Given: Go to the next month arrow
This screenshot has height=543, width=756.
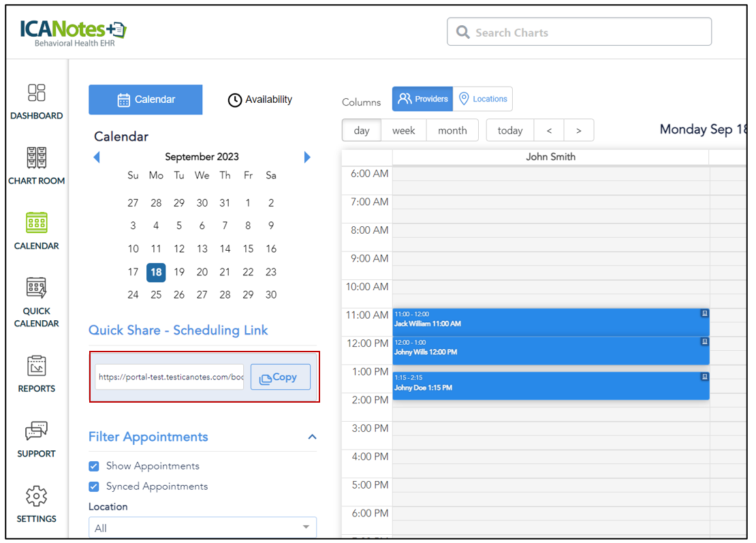Looking at the screenshot, I should [307, 157].
